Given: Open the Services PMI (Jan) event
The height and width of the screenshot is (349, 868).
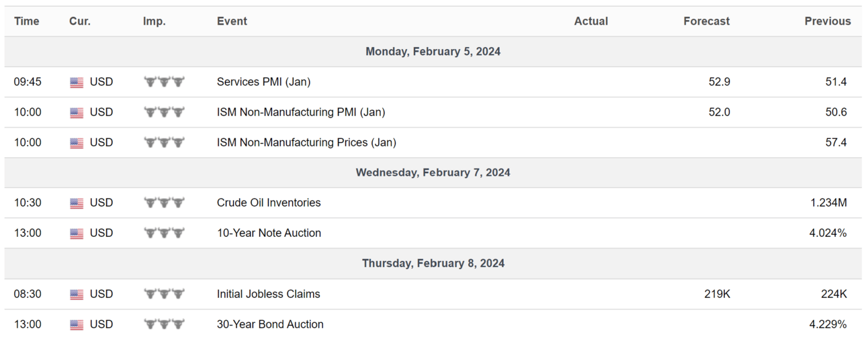Looking at the screenshot, I should pyautogui.click(x=263, y=82).
